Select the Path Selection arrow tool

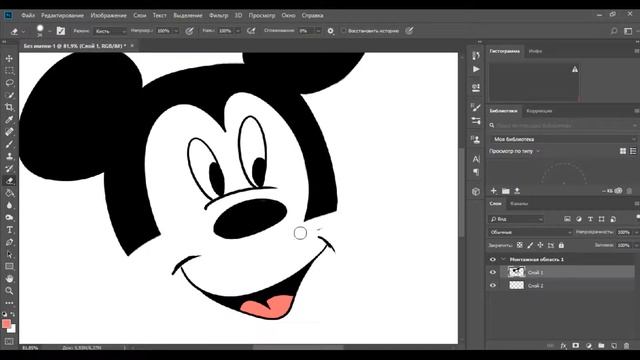(x=9, y=254)
